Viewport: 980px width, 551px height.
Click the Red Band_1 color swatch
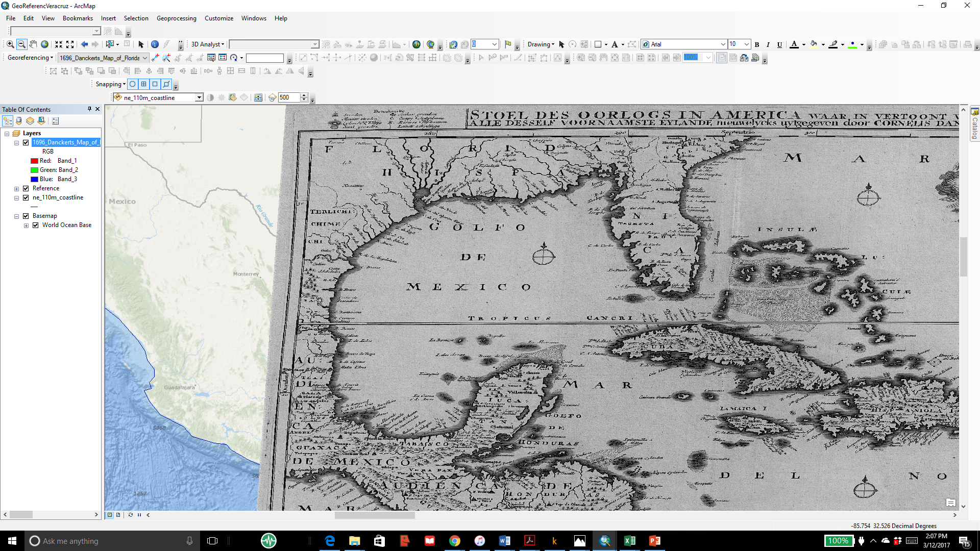point(34,161)
